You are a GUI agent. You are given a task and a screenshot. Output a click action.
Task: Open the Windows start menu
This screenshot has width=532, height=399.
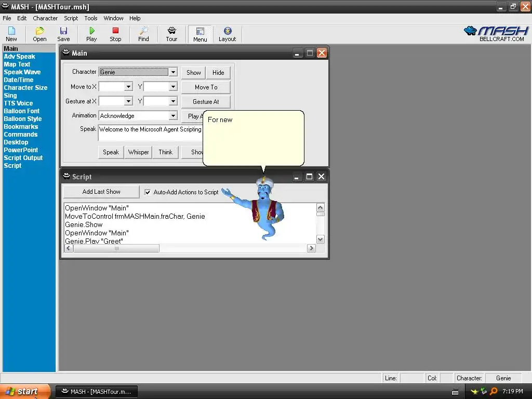[x=25, y=392]
